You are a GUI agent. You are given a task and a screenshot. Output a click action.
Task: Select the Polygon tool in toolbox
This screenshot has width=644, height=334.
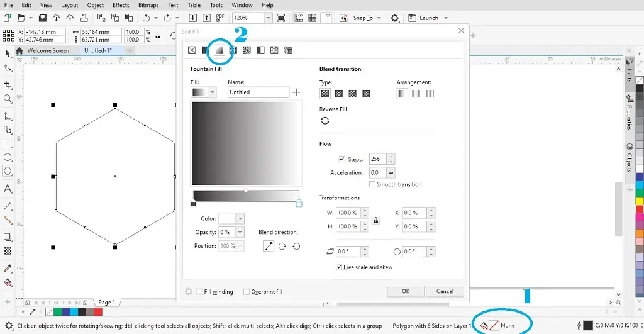[x=8, y=171]
